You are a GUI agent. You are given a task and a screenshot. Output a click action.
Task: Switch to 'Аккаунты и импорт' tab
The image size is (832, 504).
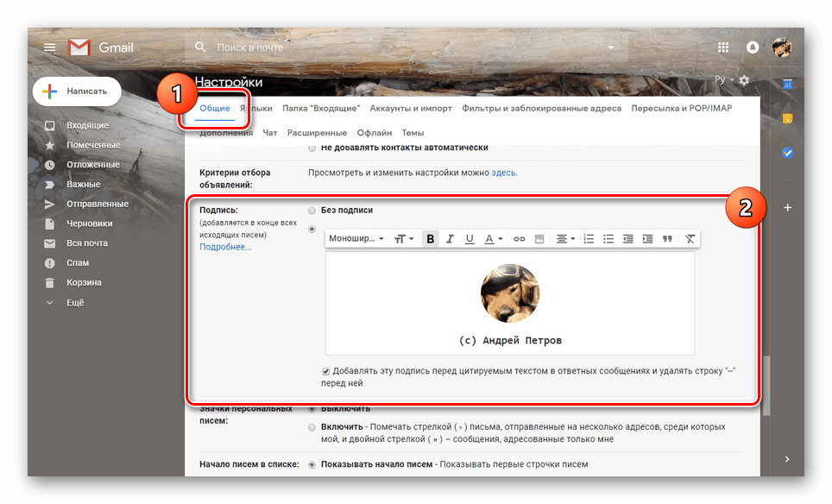(411, 109)
